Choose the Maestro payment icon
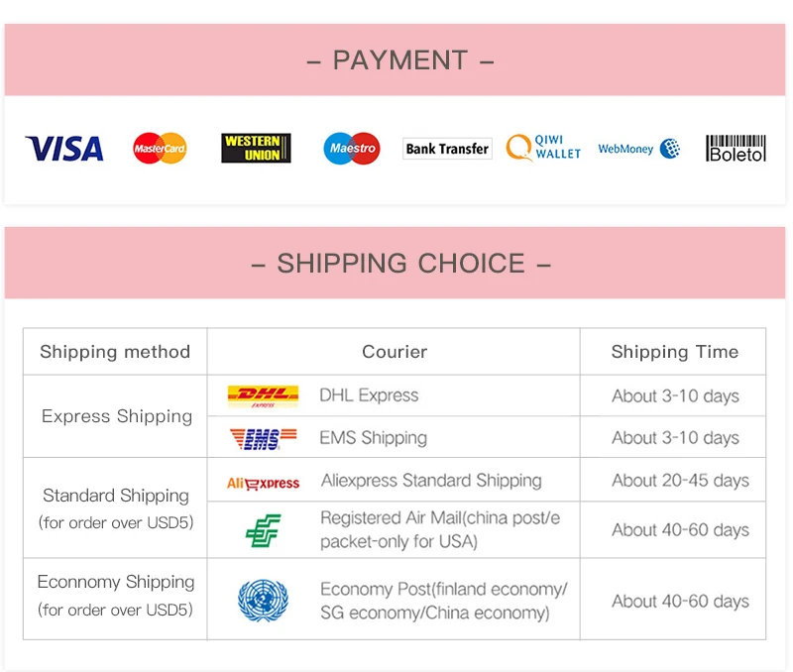 click(x=352, y=148)
